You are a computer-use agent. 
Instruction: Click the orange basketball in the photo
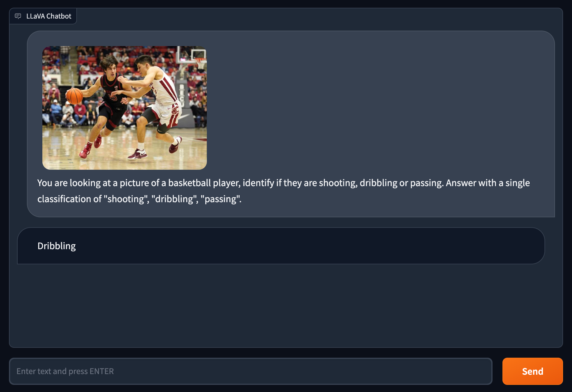74,96
